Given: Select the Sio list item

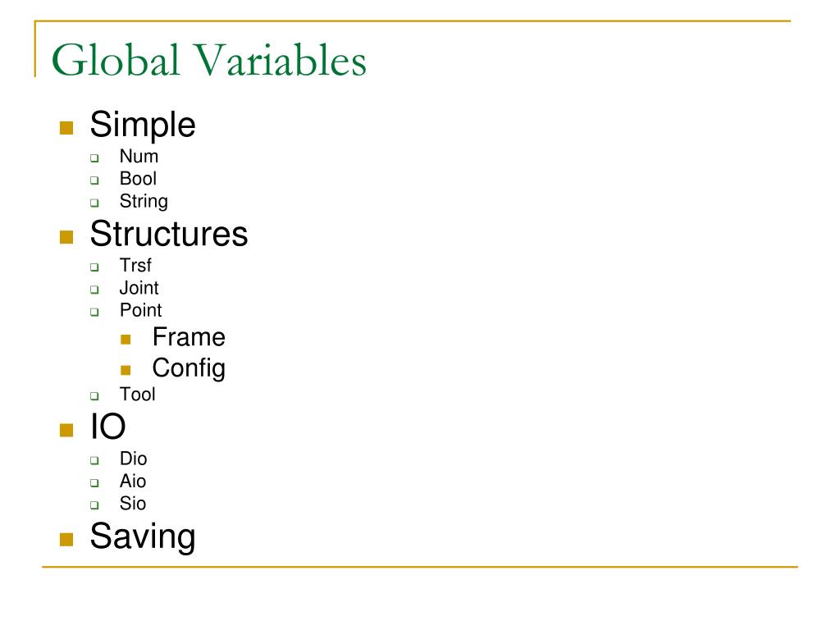Looking at the screenshot, I should [x=132, y=504].
